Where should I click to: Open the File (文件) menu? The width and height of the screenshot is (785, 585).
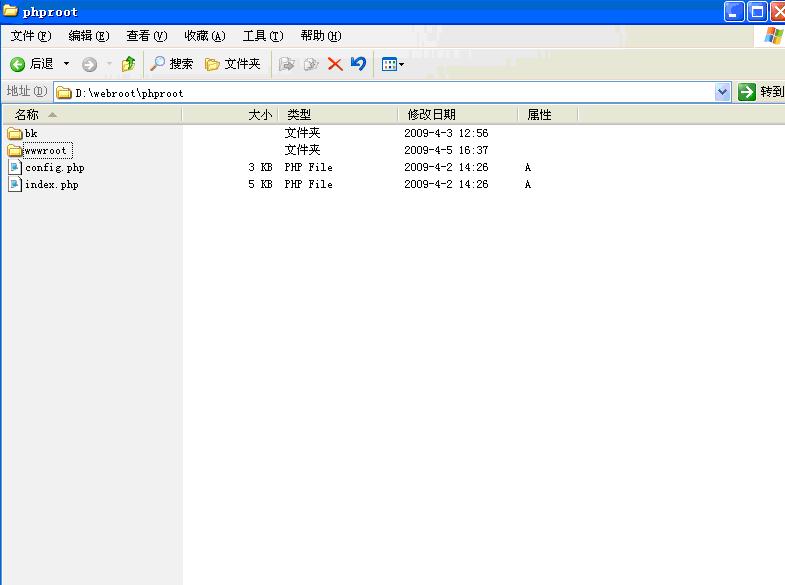click(30, 36)
